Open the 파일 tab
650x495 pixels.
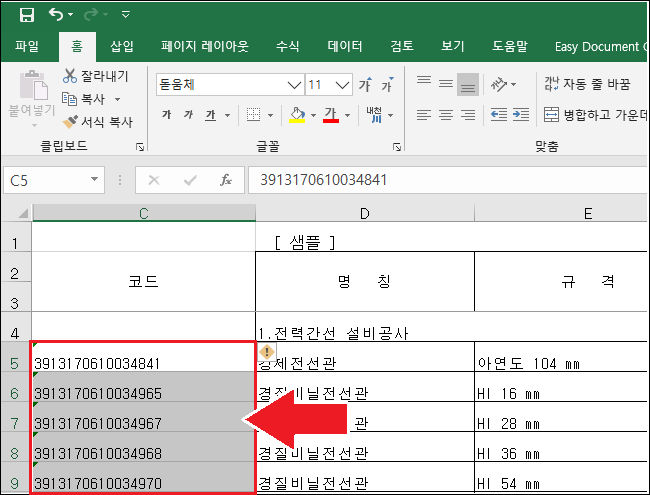point(27,46)
